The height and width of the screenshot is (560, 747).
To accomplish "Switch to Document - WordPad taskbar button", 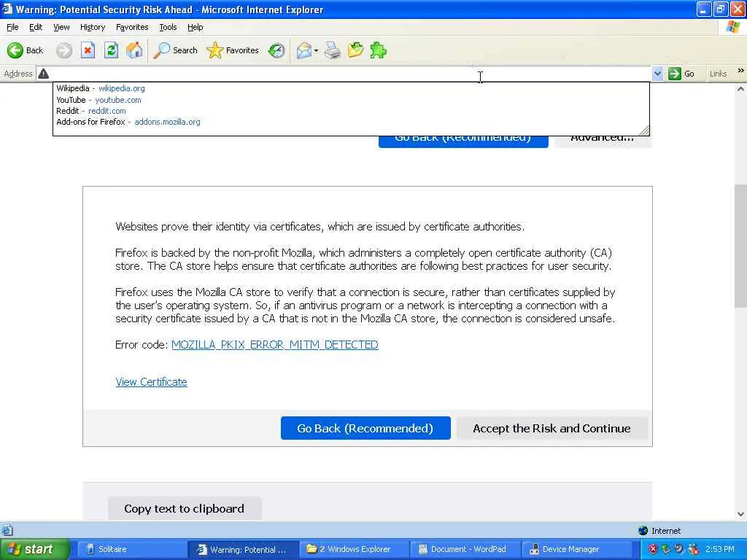I will 465,549.
